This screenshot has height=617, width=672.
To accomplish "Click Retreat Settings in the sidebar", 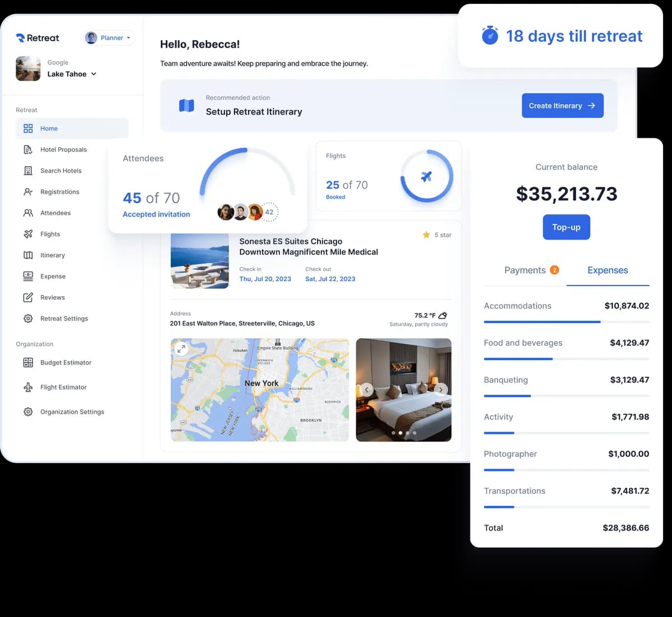I will pos(64,319).
